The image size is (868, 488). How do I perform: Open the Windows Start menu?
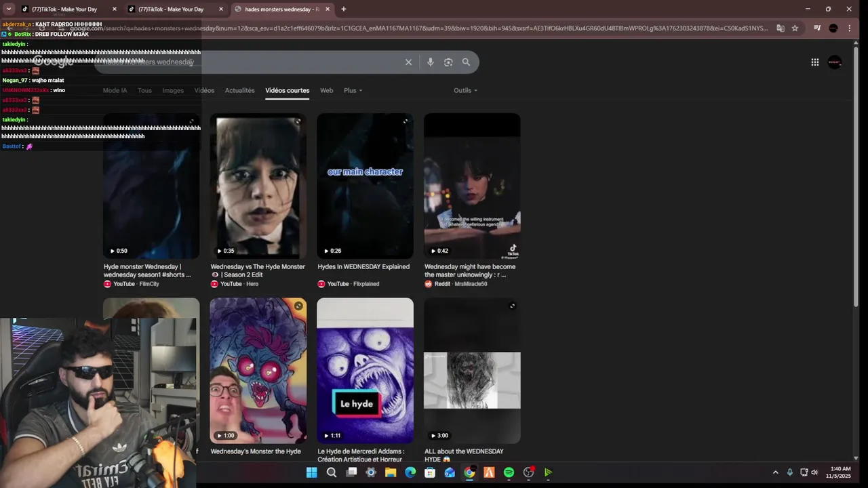[312, 472]
